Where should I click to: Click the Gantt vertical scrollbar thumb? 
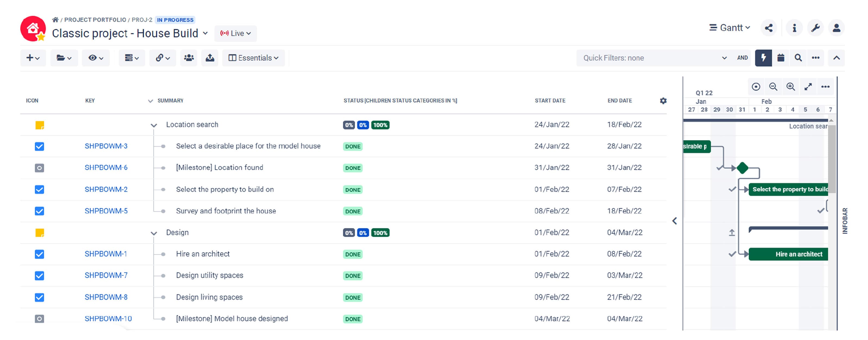coord(832,159)
